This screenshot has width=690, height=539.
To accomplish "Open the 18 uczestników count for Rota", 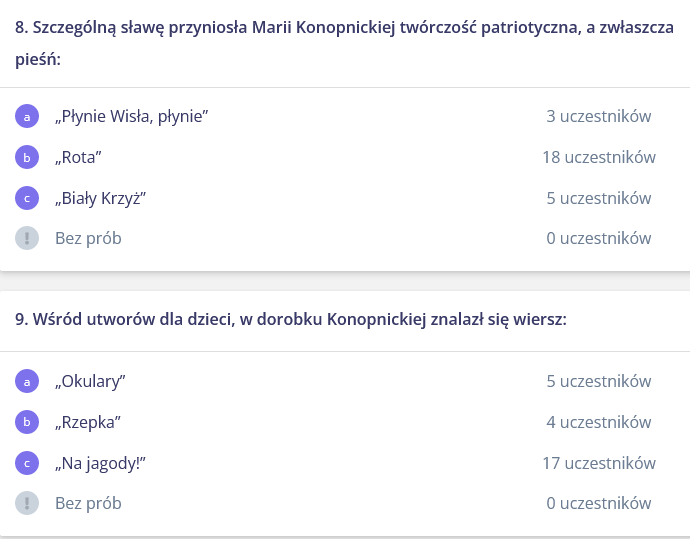I will pyautogui.click(x=599, y=157).
